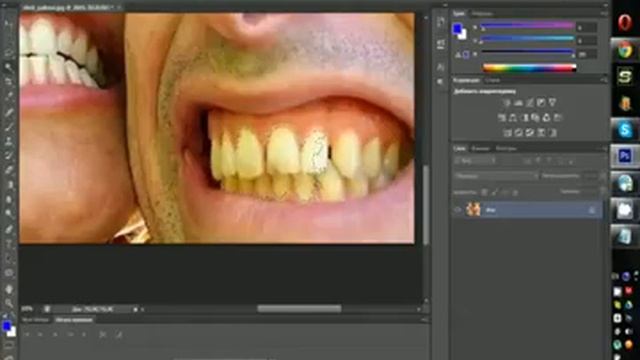Viewport: 640px width, 360px height.
Task: Add an Exposure adjustment layer
Action: tap(541, 103)
